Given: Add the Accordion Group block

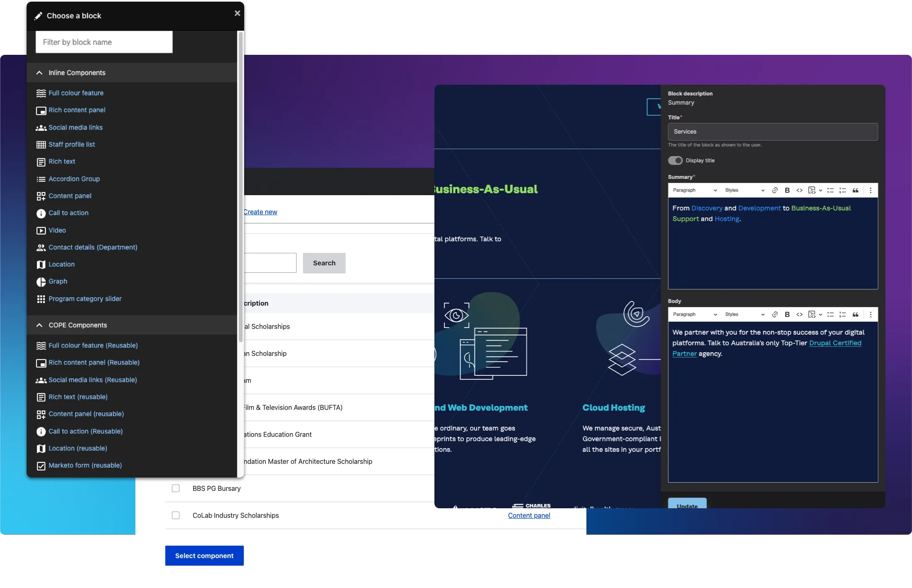Looking at the screenshot, I should point(74,179).
